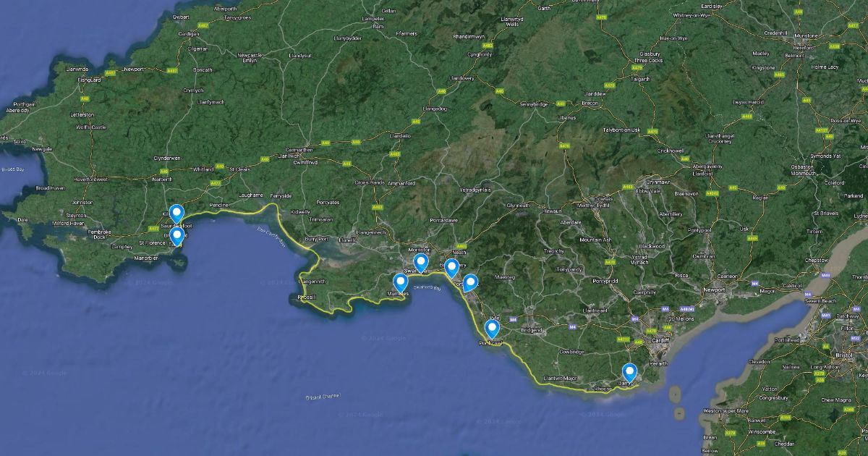Select the Weston-super-Mare label
This screenshot has height=456, width=868.
[724, 410]
